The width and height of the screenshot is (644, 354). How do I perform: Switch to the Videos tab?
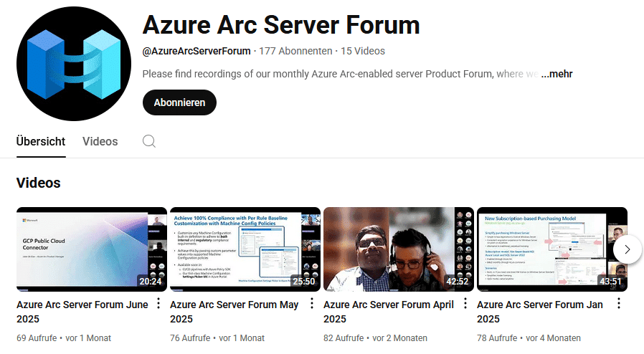tap(100, 141)
